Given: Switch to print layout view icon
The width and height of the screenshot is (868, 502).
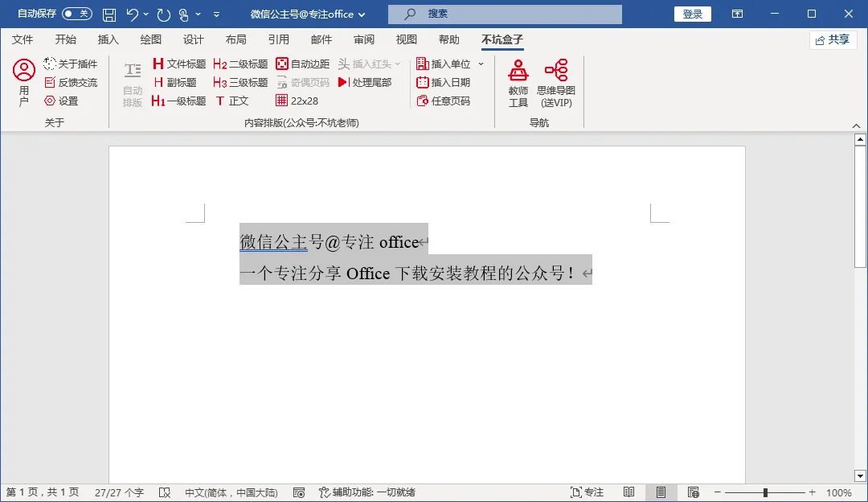Looking at the screenshot, I should point(661,492).
